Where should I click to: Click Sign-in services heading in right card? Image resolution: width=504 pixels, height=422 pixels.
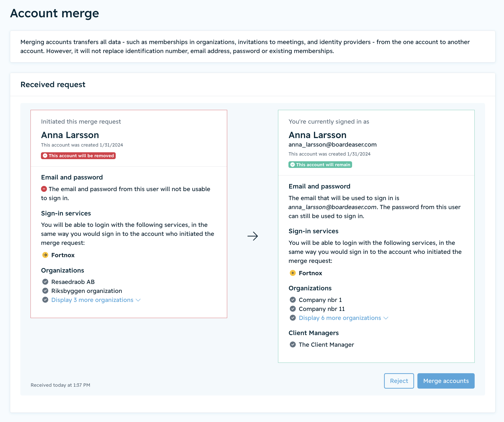pos(313,231)
